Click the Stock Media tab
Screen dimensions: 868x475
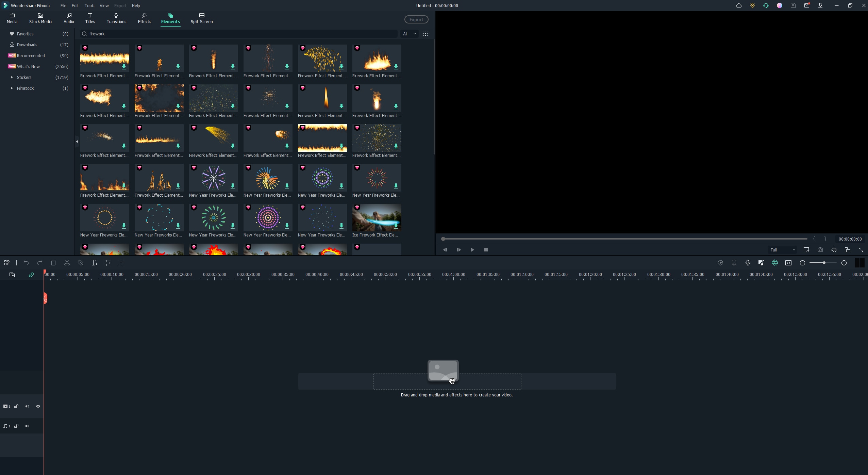(x=40, y=18)
